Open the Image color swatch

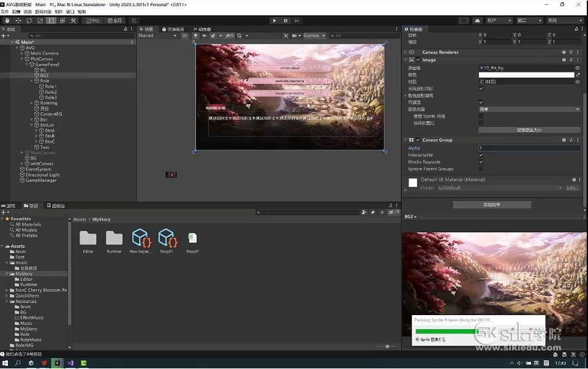(x=526, y=75)
